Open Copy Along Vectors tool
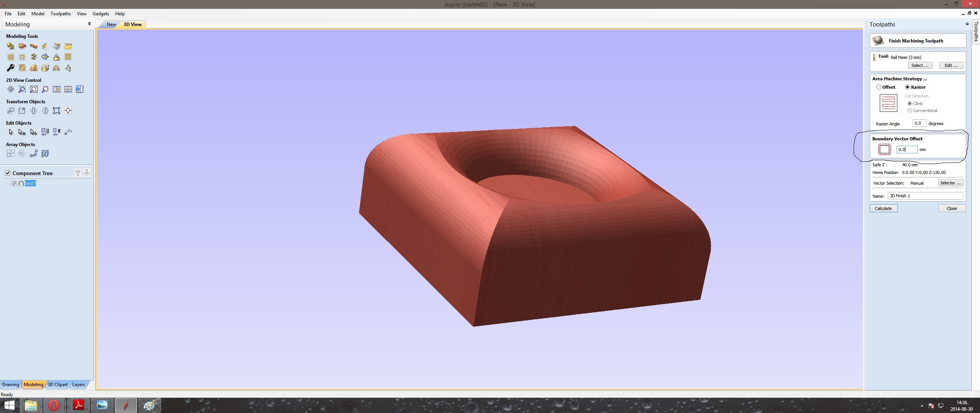The height and width of the screenshot is (413, 980). [33, 153]
